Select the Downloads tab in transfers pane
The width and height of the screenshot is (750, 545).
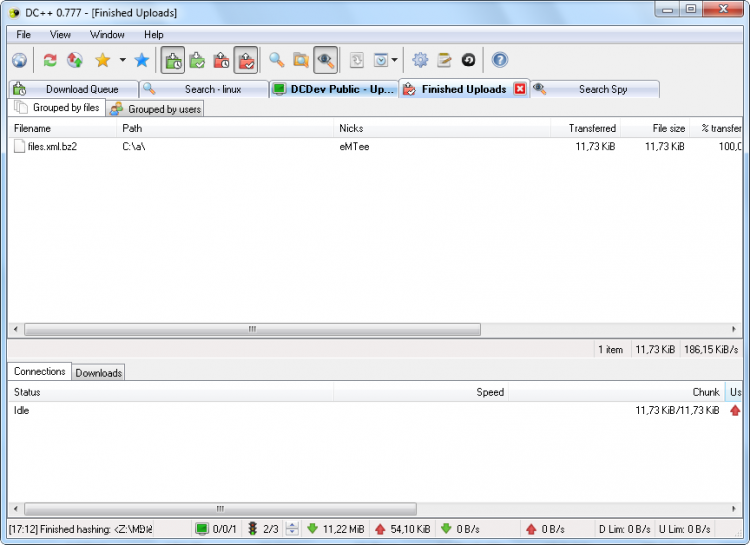[99, 373]
